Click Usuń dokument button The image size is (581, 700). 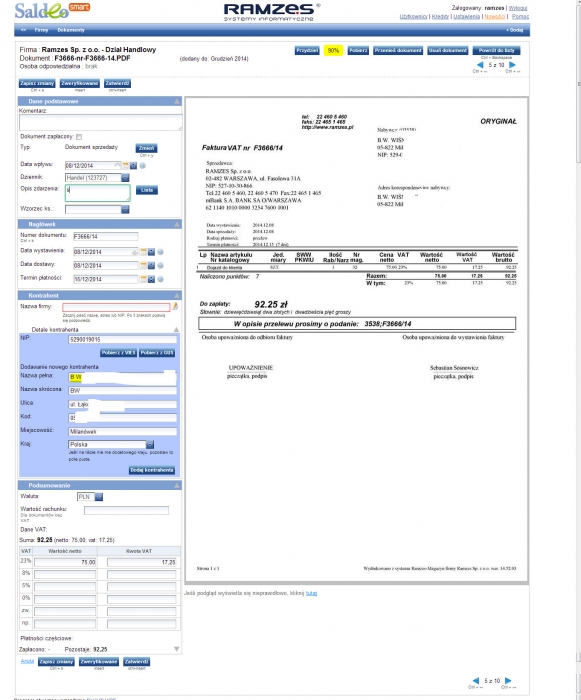pyautogui.click(x=447, y=50)
